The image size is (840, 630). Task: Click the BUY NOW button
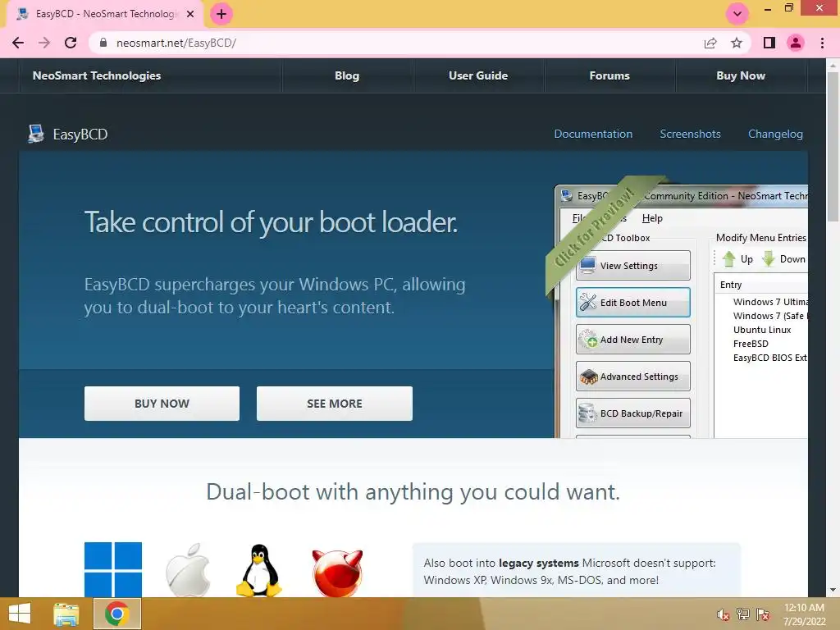[162, 404]
